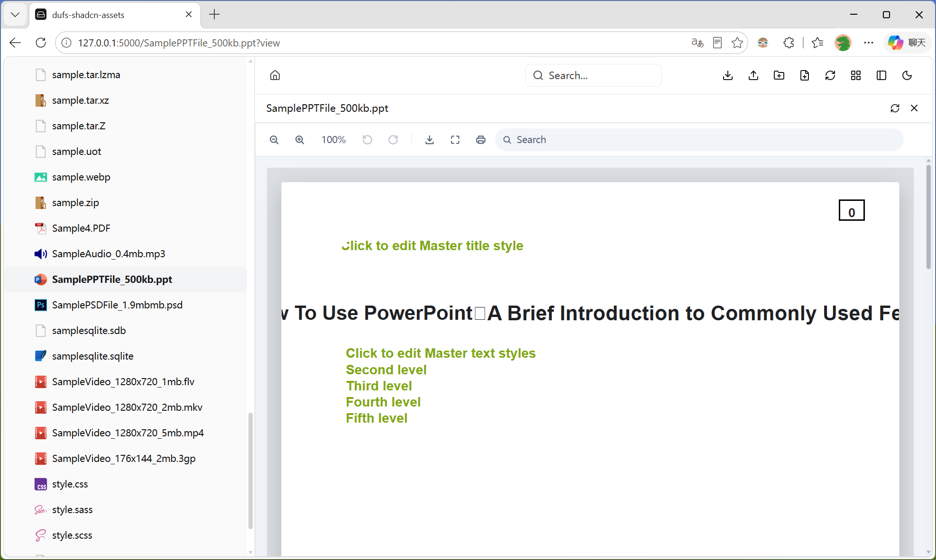Add page to browser favorites star
This screenshot has width=936, height=560.
[x=737, y=43]
